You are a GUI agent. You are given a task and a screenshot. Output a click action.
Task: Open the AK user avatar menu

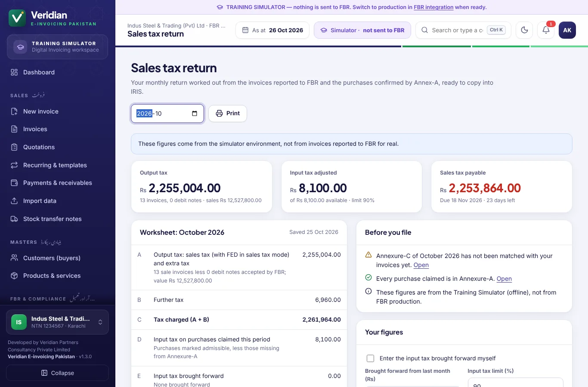click(567, 30)
